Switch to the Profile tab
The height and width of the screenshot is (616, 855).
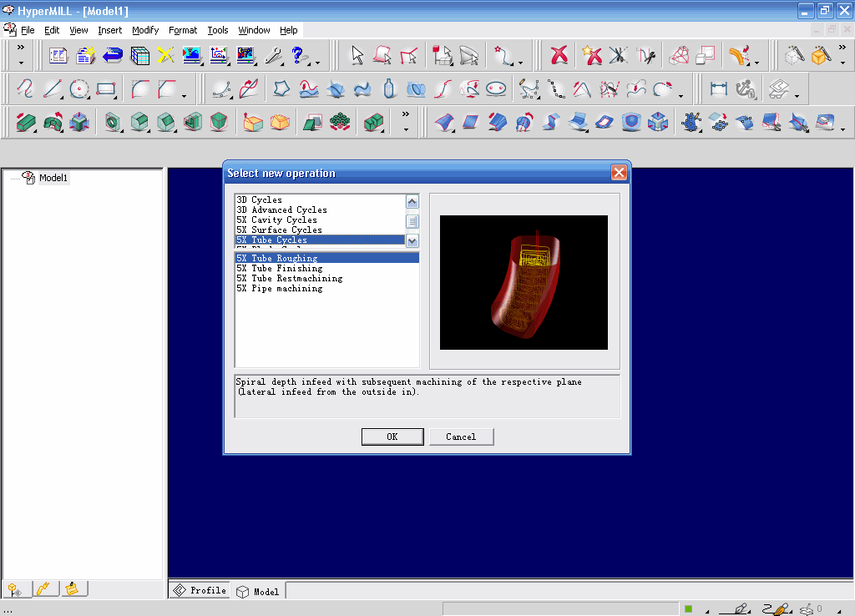click(200, 590)
